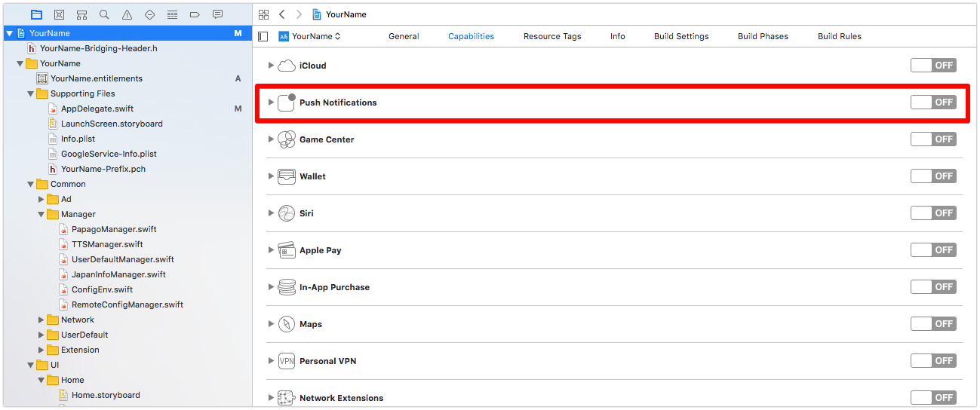The height and width of the screenshot is (410, 980).
Task: Open the Project navigator folder icon
Action: pyautogui.click(x=36, y=14)
